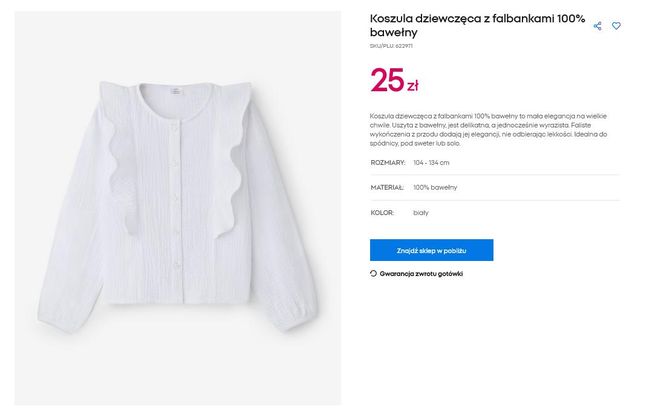Click the 25 zł price
Viewport: 664px width, 415px height.
pyautogui.click(x=394, y=80)
